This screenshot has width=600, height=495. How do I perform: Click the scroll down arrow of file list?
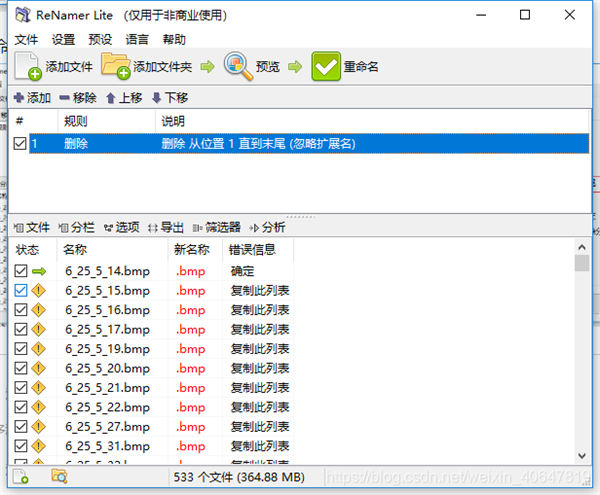[x=582, y=456]
